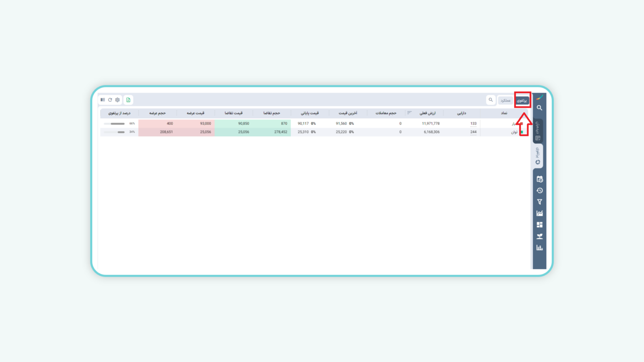644x362 pixels.
Task: Switch to the عملکرد tab
Action: click(506, 101)
